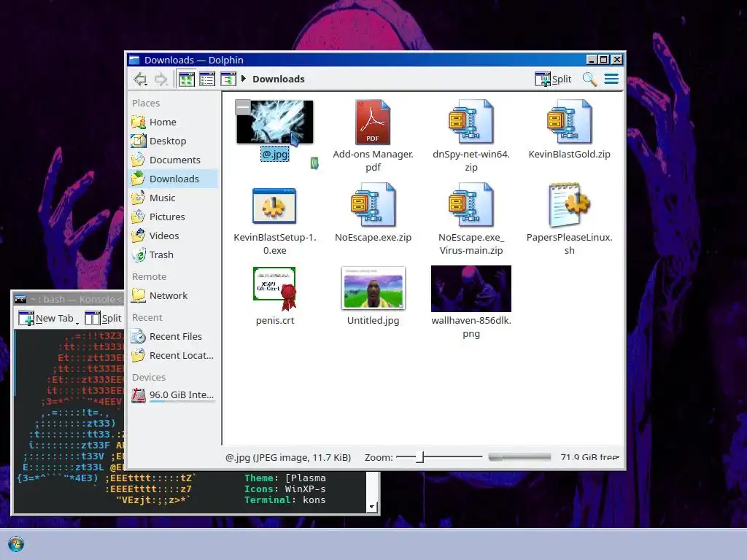Open Music in Places panel
This screenshot has height=560, width=747.
click(174, 198)
